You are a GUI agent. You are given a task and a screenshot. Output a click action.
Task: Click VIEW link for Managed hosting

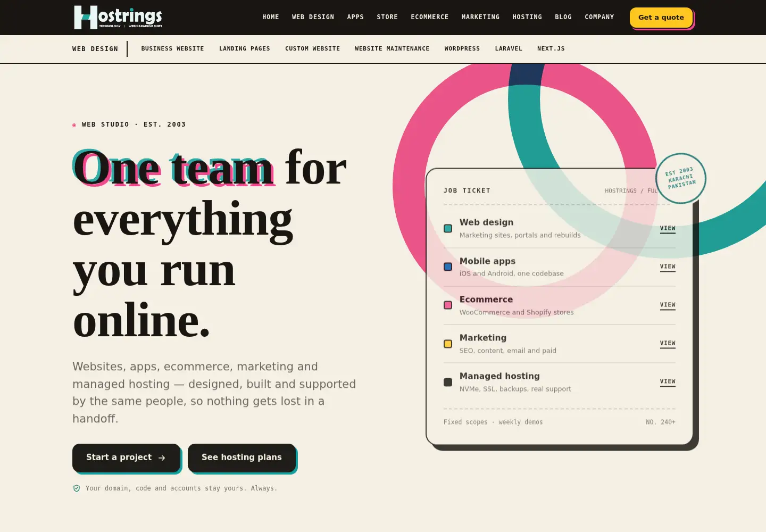point(668,382)
